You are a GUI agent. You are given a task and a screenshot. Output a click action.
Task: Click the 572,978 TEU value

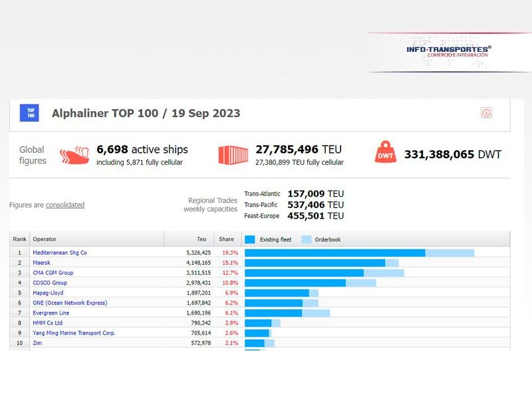(x=201, y=342)
